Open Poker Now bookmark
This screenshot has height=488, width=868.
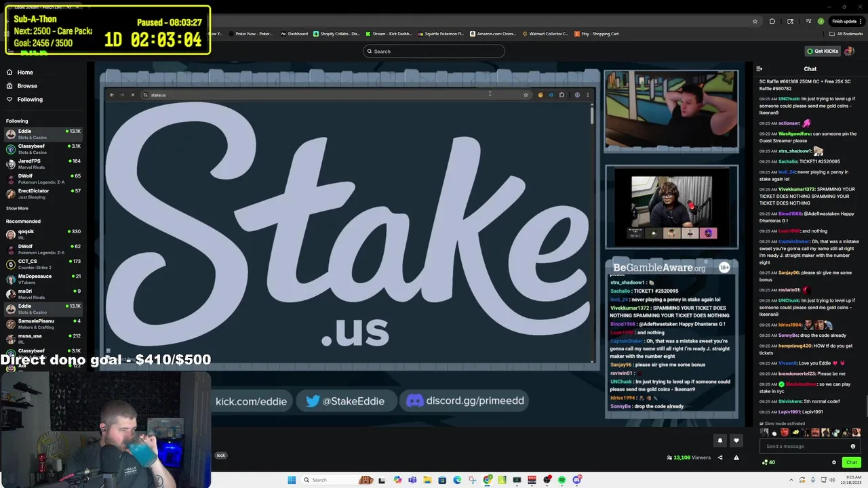(x=251, y=34)
